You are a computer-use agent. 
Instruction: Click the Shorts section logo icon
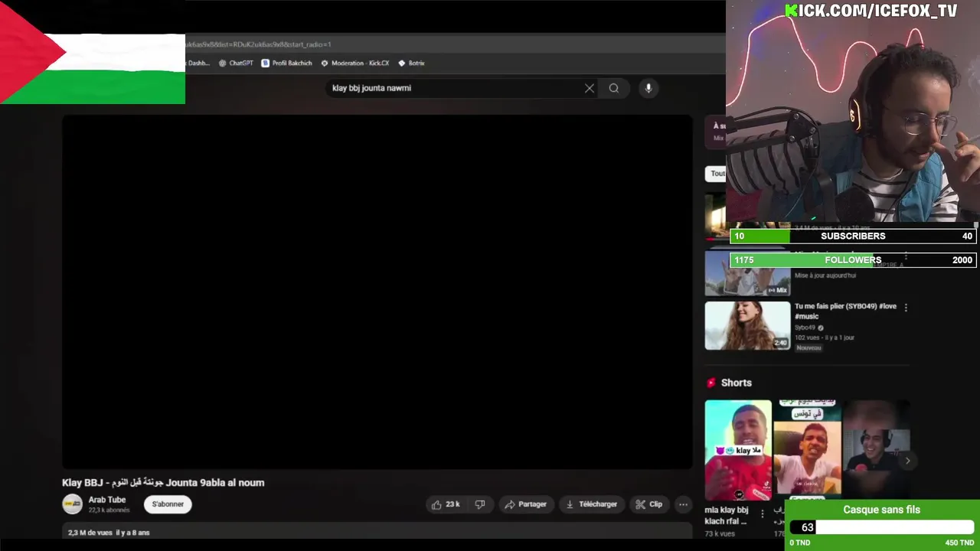[x=711, y=383]
